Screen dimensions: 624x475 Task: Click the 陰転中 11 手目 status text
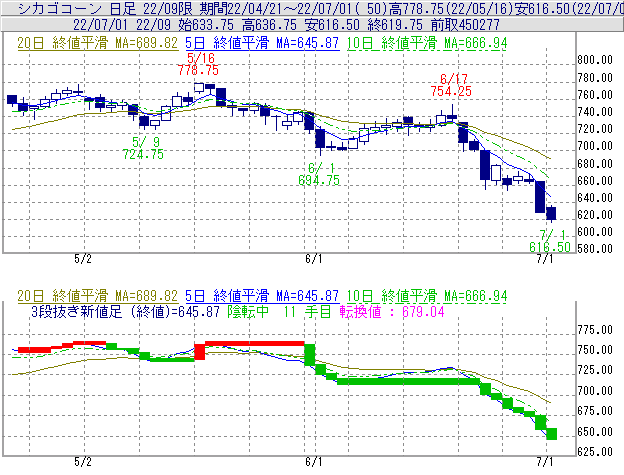[279, 311]
